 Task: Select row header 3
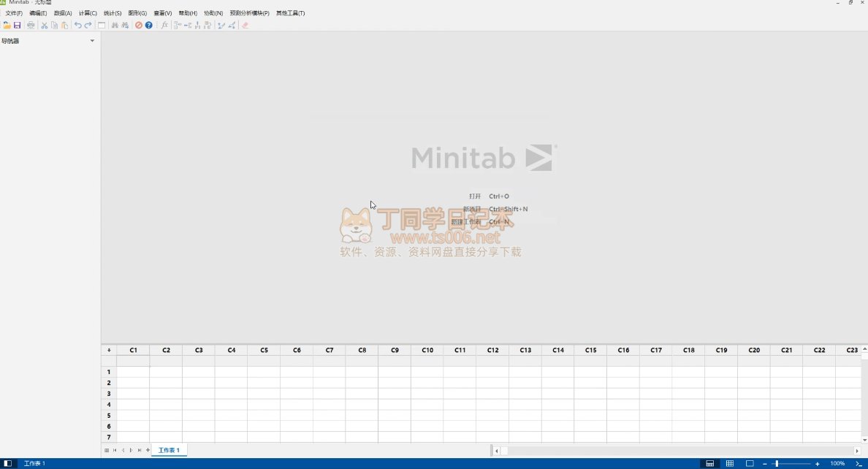click(109, 394)
